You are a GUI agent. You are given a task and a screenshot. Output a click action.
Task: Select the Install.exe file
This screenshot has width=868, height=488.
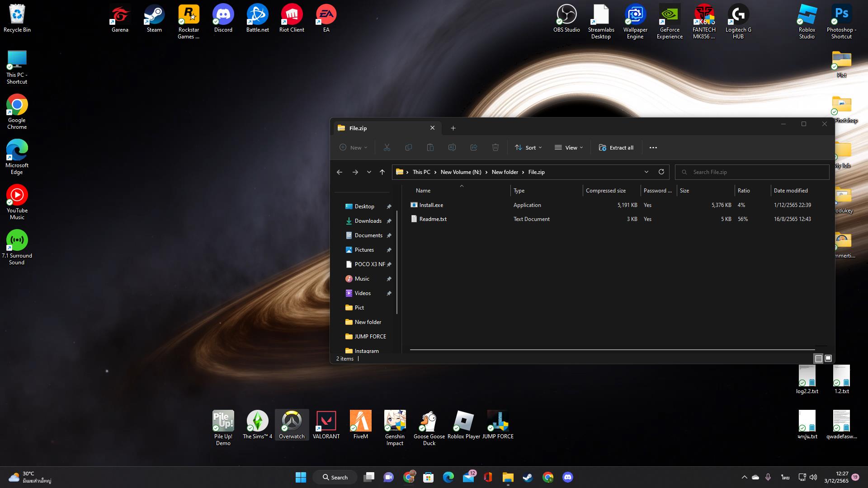[431, 205]
